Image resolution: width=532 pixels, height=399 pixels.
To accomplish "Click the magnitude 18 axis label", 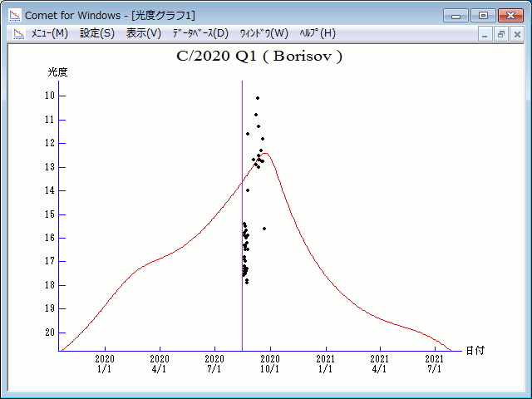I will [x=50, y=285].
